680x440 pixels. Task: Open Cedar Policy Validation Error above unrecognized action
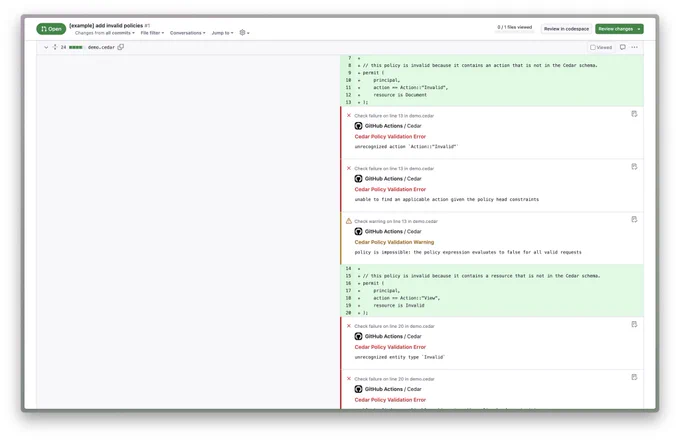390,137
